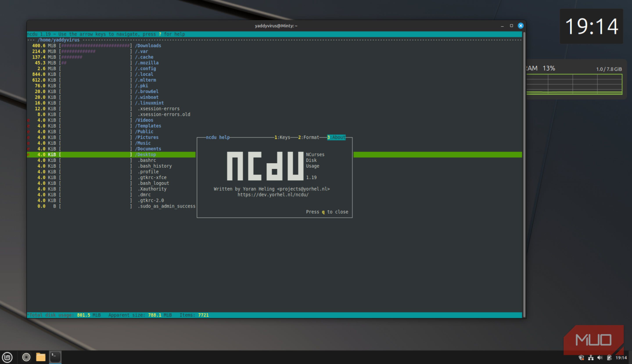The image size is (632, 364).
Task: Click the Items: 7721 status entry
Action: click(194, 315)
